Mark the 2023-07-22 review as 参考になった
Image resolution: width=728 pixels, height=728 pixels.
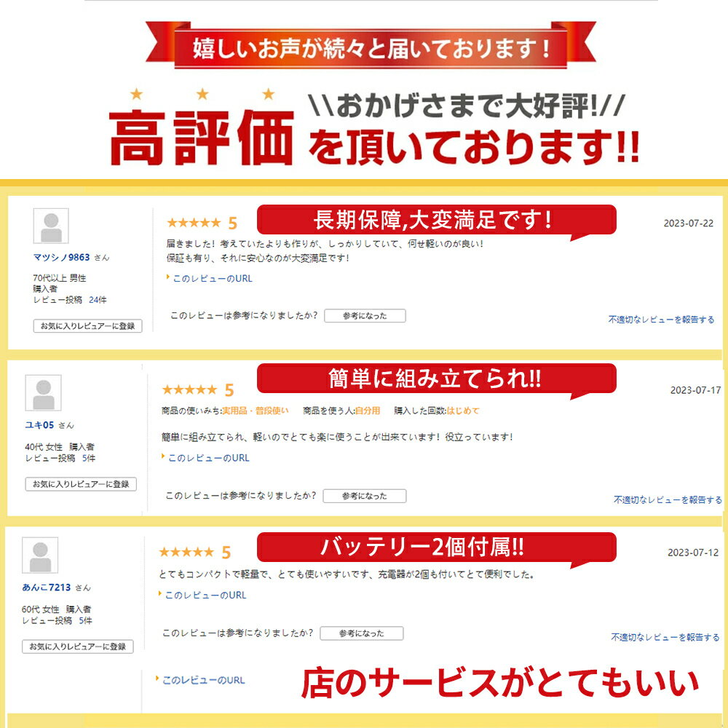(x=365, y=316)
